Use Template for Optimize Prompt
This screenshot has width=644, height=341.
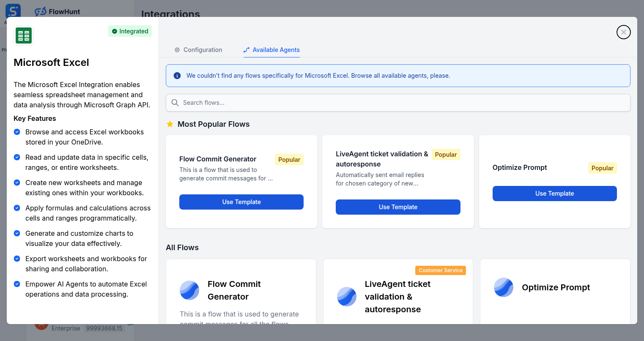[554, 194]
